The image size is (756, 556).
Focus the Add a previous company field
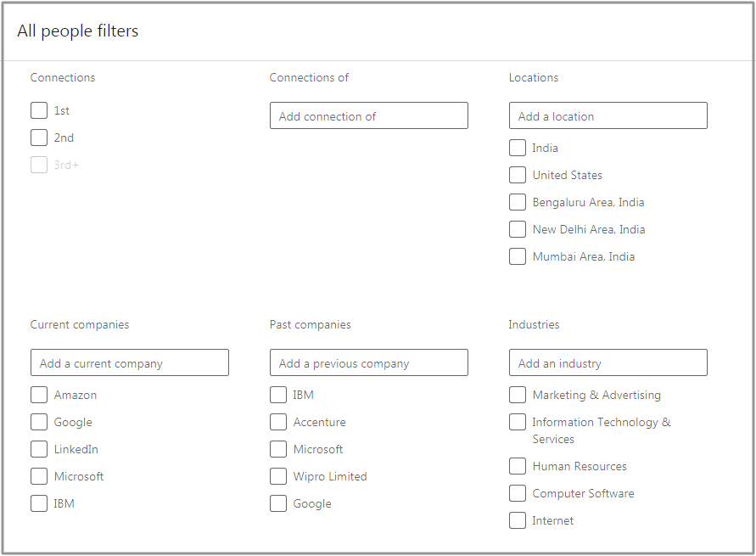click(x=368, y=363)
